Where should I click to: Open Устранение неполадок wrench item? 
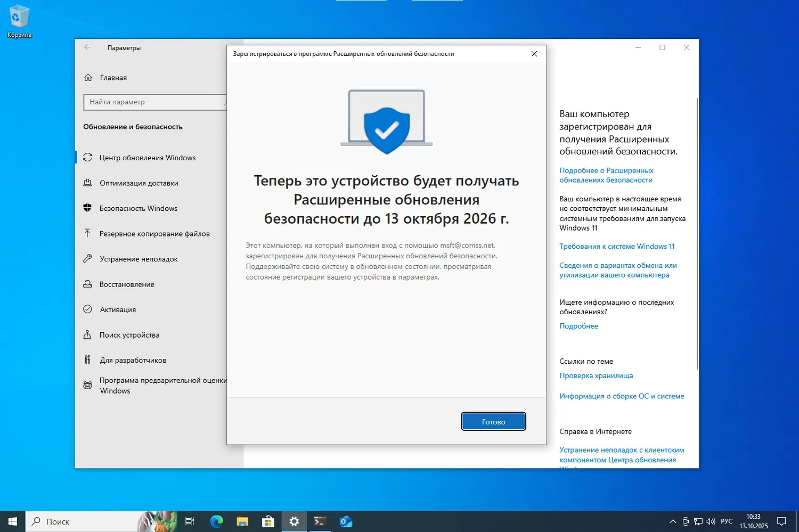(138, 259)
